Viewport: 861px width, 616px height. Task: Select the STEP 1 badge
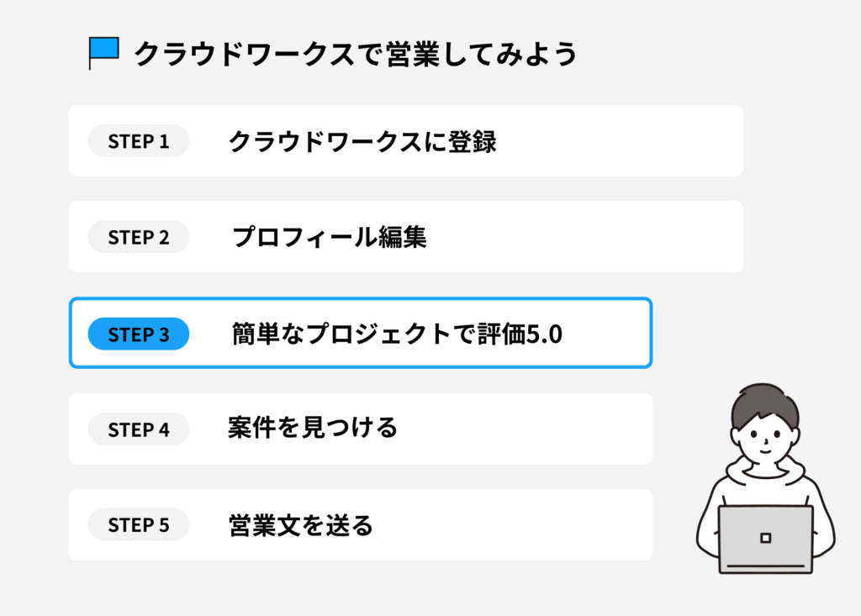coord(139,142)
